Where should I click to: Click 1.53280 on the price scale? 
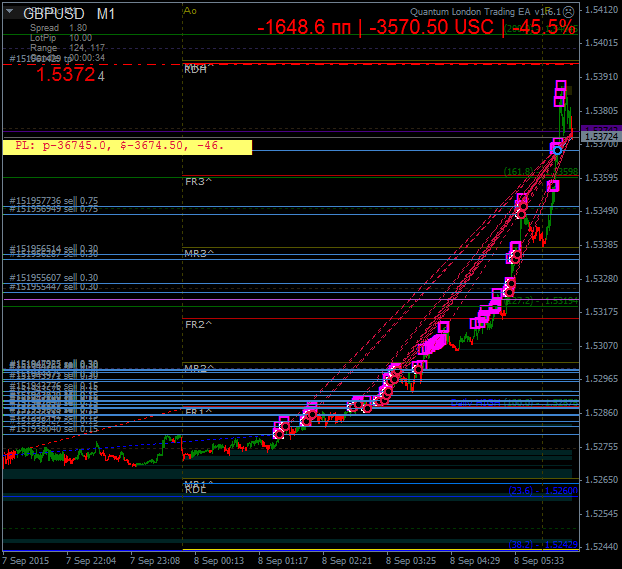point(602,279)
